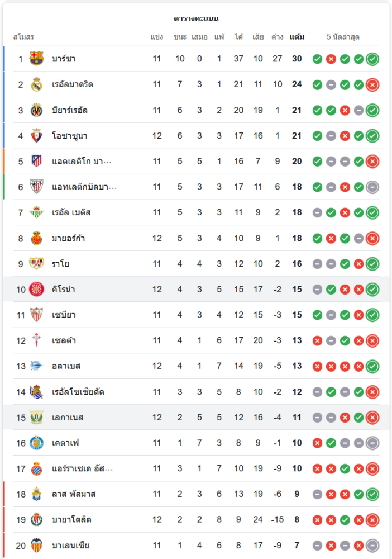392x559 pixels.
Task: Click the Villarreal yellow crest icon
Action: click(x=37, y=110)
